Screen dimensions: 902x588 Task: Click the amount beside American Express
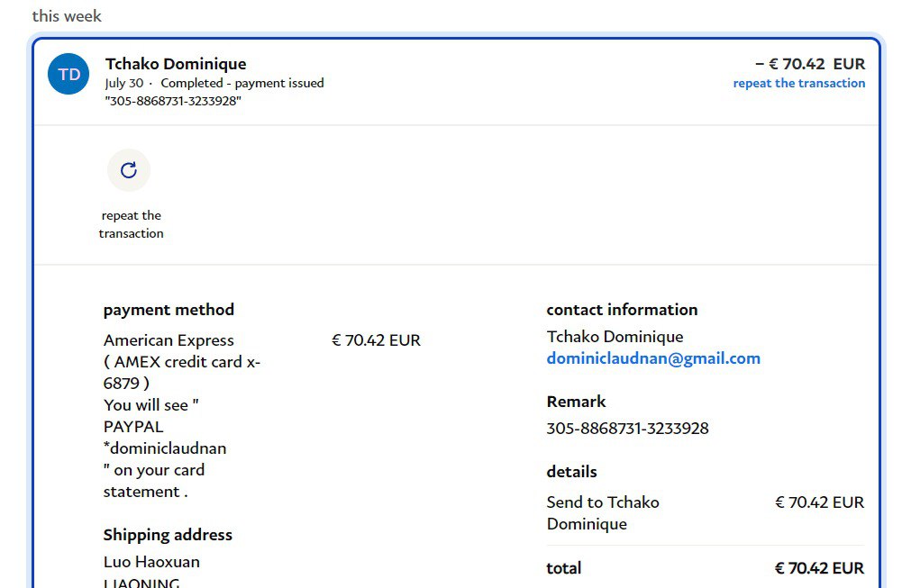[x=376, y=340]
